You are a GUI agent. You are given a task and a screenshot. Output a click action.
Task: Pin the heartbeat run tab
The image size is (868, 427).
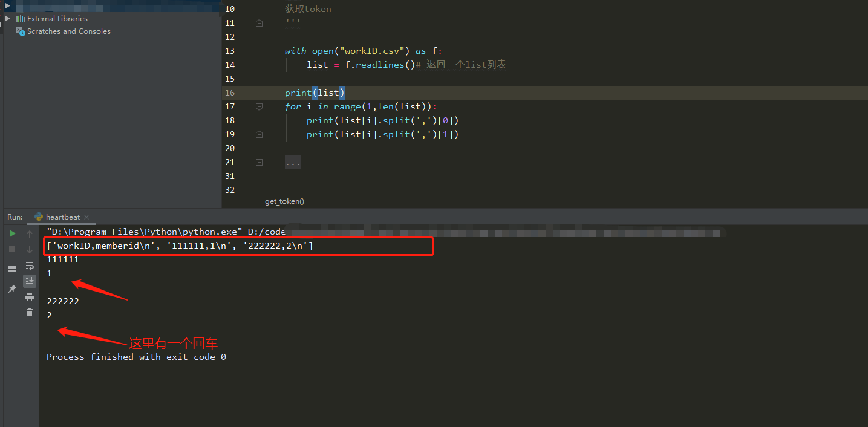tap(12, 290)
